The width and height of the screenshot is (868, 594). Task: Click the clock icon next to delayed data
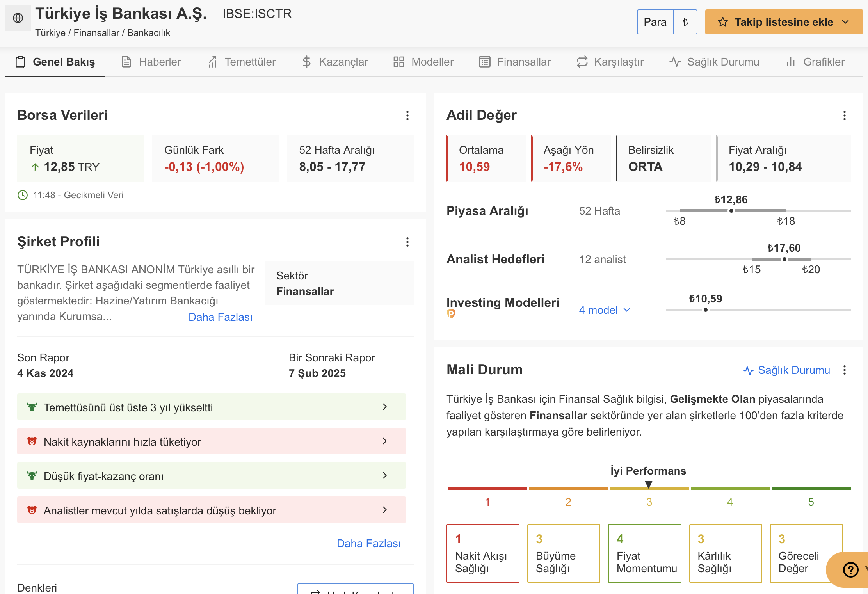pyautogui.click(x=23, y=195)
